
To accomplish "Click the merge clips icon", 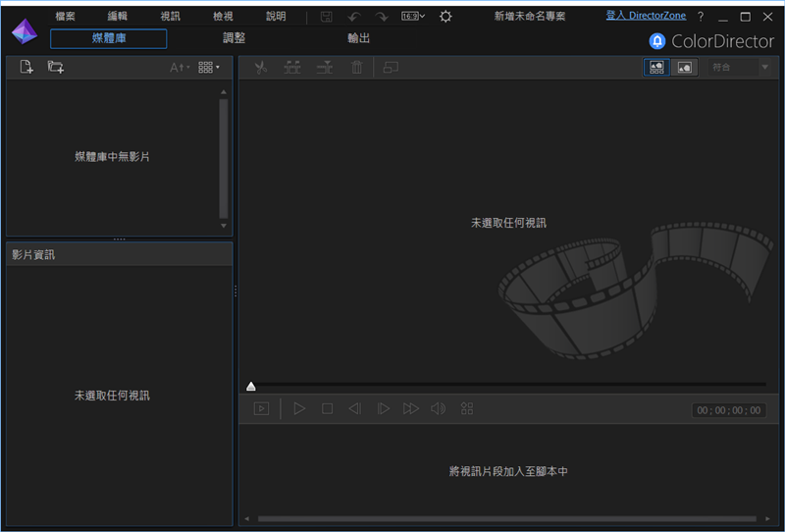I will click(325, 67).
